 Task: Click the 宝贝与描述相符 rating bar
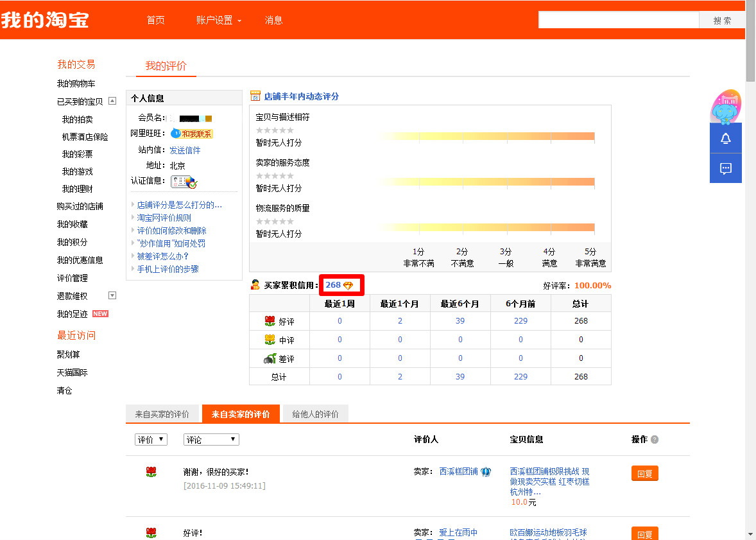486,137
